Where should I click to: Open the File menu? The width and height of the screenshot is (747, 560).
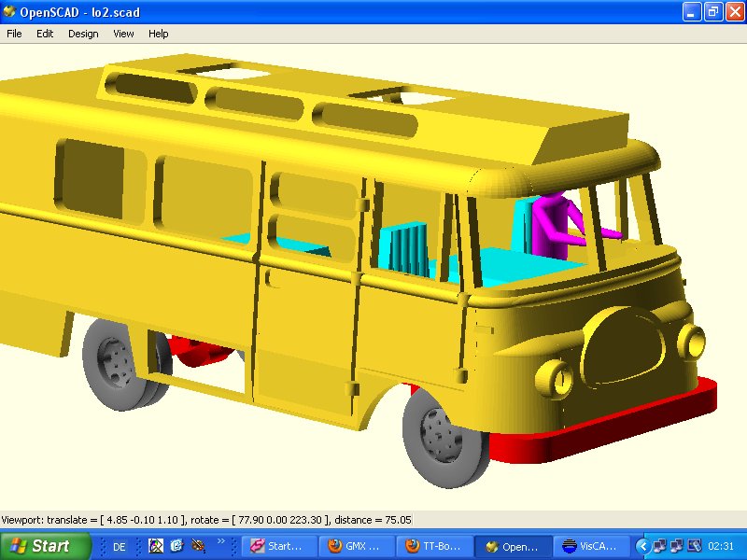pos(14,34)
